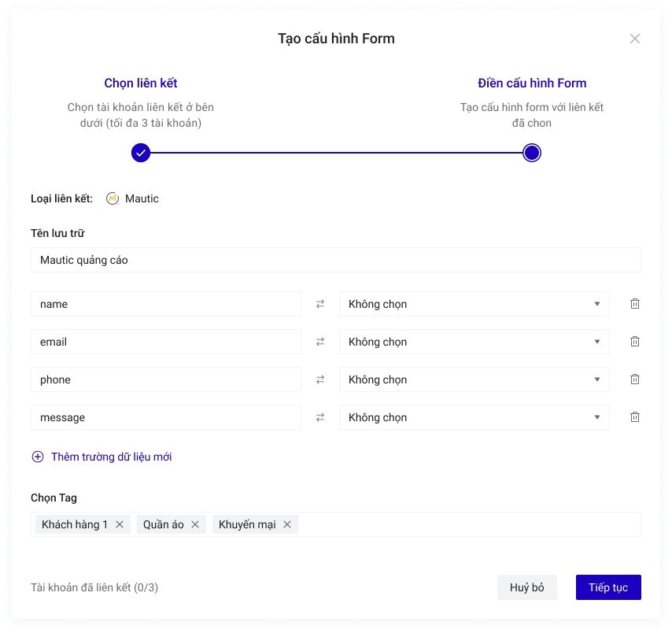Click the Tiếp tục button
This screenshot has width=672, height=633.
click(x=607, y=587)
